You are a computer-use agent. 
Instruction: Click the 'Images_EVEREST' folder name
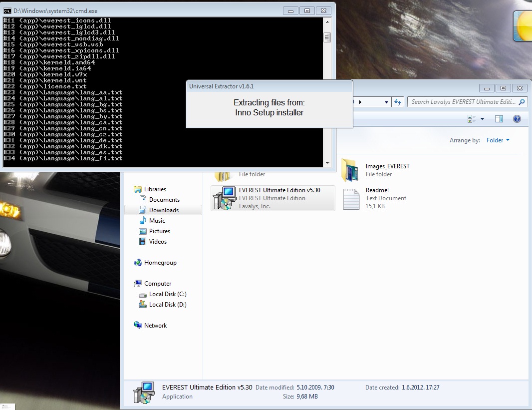387,166
